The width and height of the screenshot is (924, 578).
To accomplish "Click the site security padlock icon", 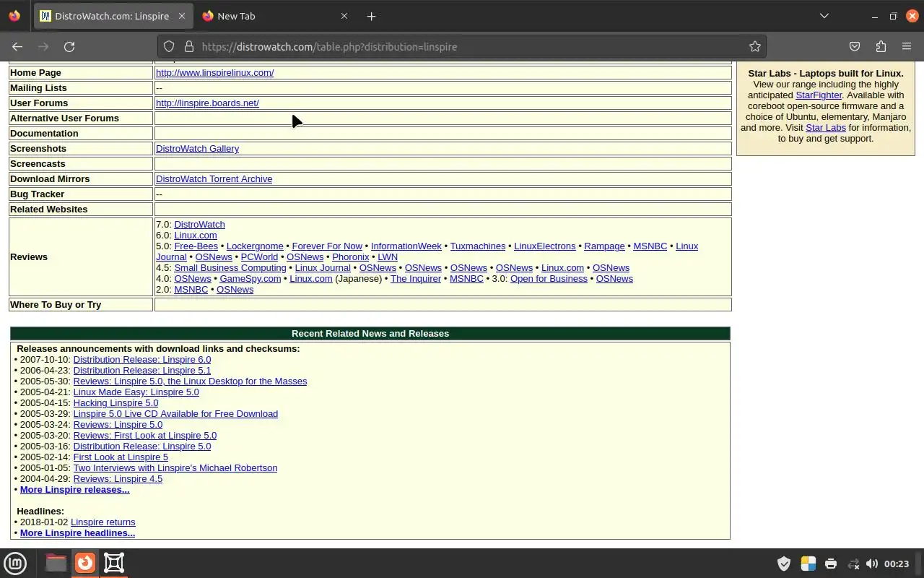I will coord(189,46).
